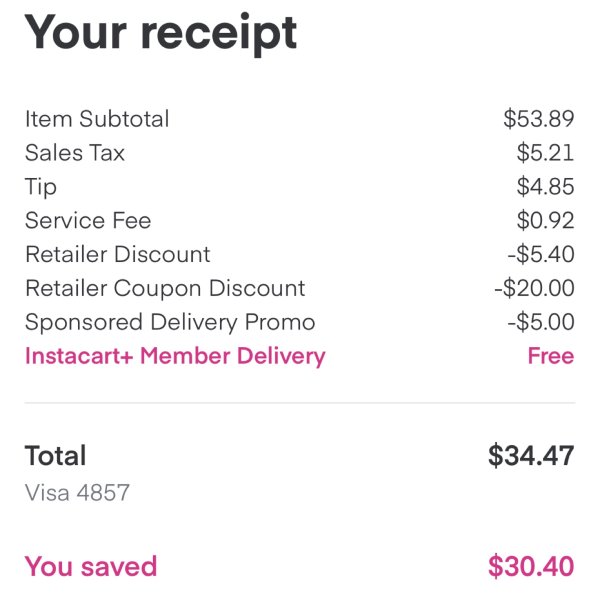Tap the Sponsored Delivery Promo label
Image resolution: width=600 pixels, height=600 pixels.
point(170,322)
